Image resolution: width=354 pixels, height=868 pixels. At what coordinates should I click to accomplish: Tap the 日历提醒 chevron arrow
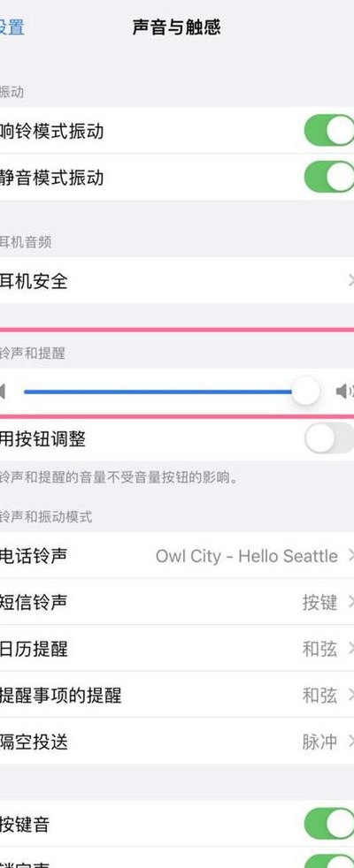pos(350,648)
